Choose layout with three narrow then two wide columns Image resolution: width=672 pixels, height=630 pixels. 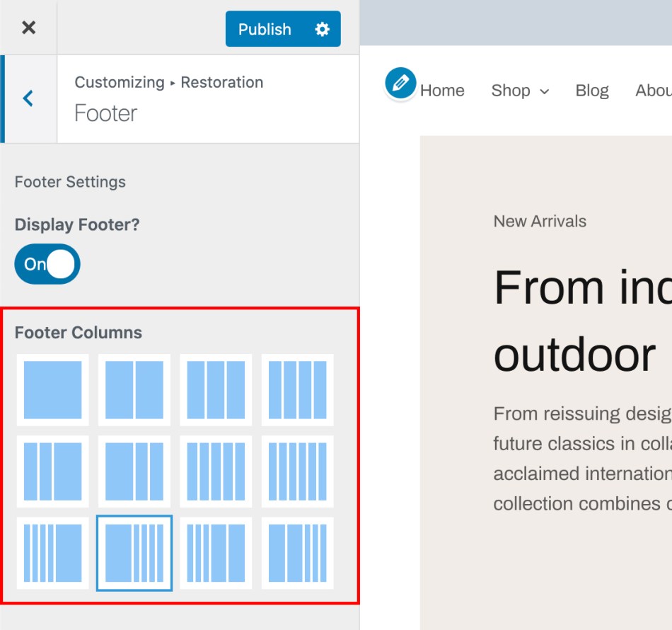(x=216, y=553)
